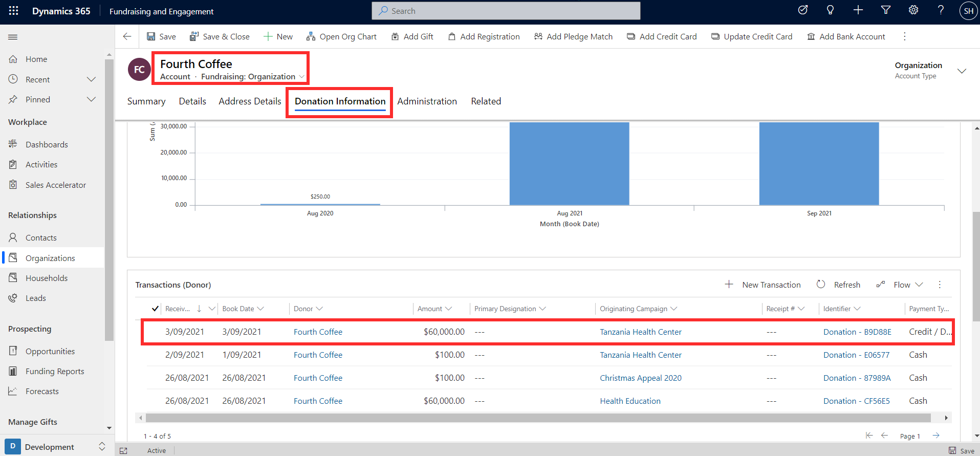Click the lightbulb assistant icon
The height and width of the screenshot is (456, 980).
tap(831, 10)
